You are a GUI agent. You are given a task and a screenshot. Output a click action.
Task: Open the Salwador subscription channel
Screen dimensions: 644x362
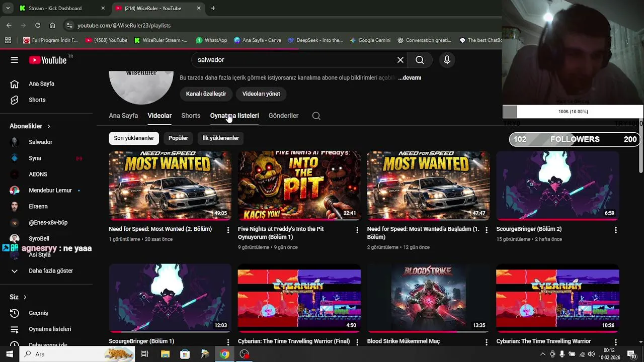tap(40, 142)
